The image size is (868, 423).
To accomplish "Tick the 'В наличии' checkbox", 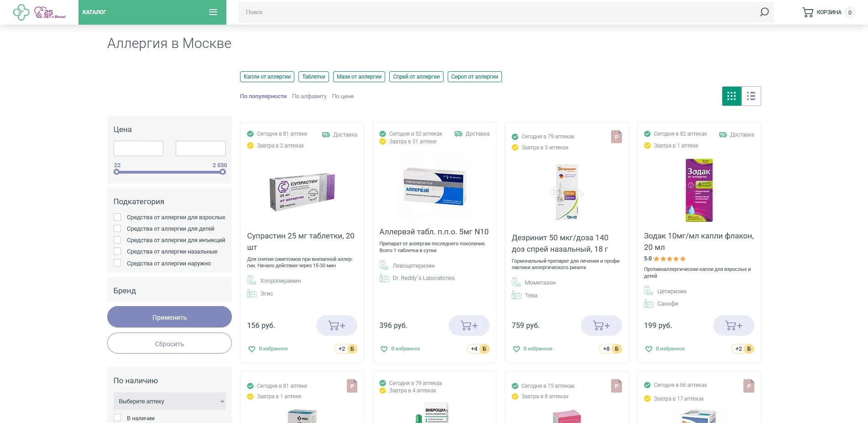I will [118, 418].
